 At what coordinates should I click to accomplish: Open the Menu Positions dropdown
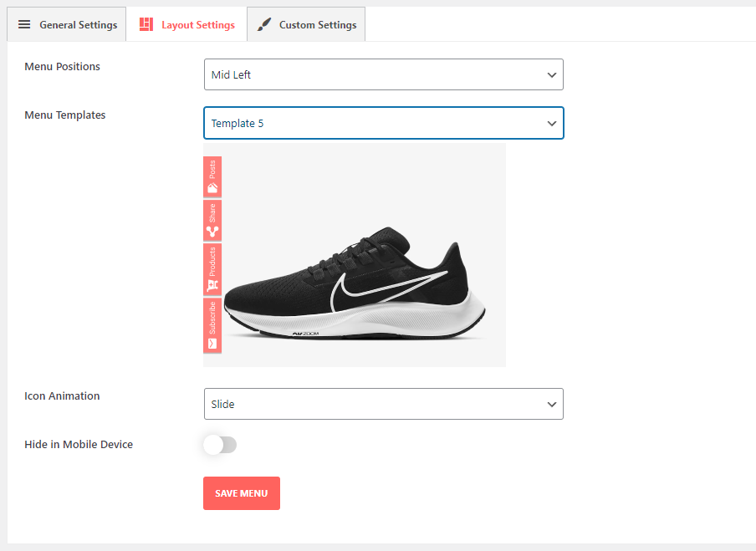[x=384, y=74]
